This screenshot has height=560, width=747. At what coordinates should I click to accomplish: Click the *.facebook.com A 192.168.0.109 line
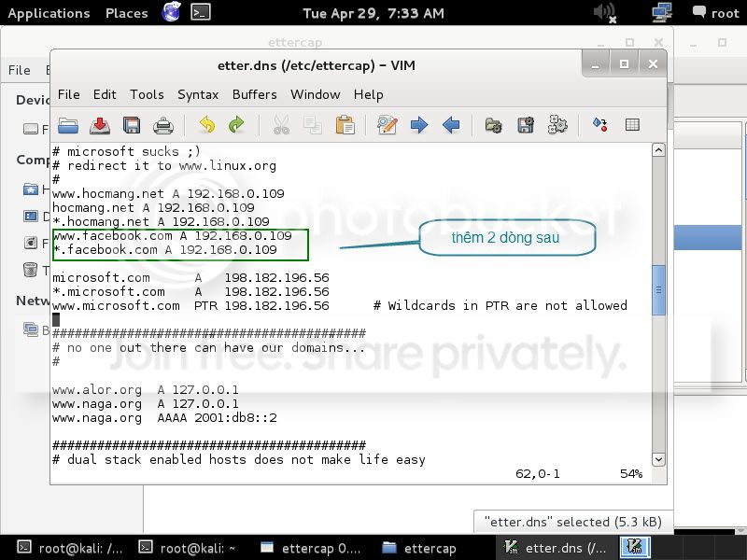[x=164, y=249]
